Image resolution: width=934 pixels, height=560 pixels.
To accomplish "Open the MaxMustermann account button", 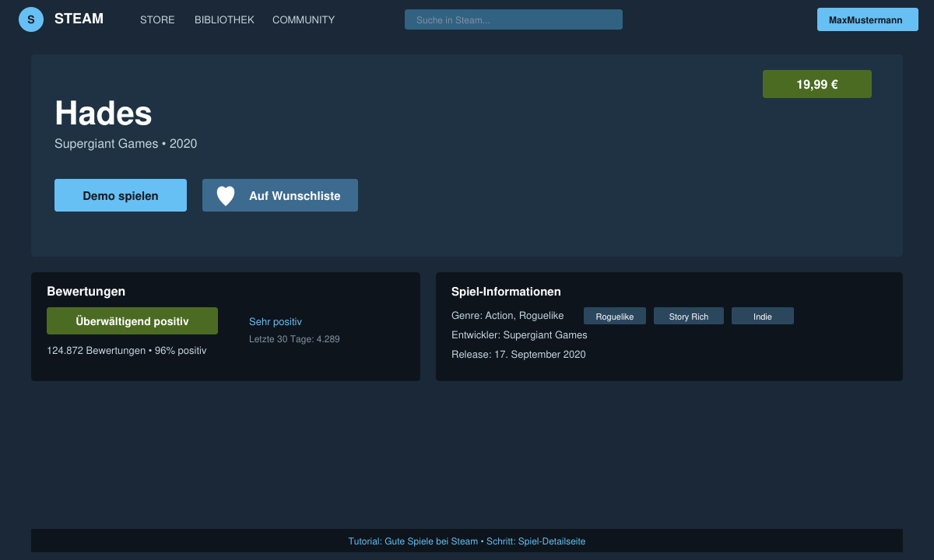I will 868,19.
